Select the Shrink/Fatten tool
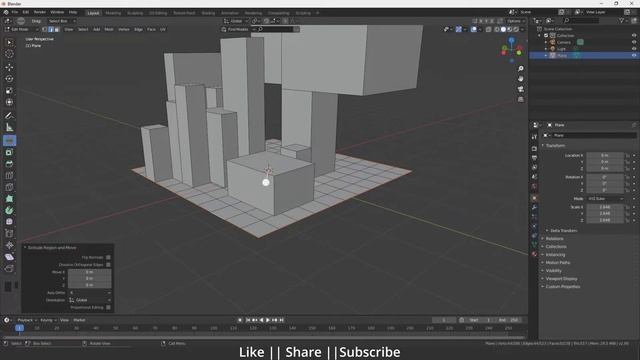 9,245
